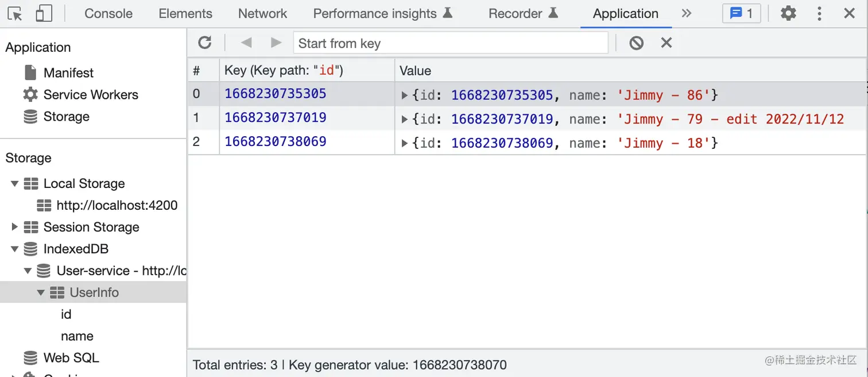This screenshot has width=868, height=377.
Task: Click row number 2 cell
Action: pyautogui.click(x=204, y=142)
